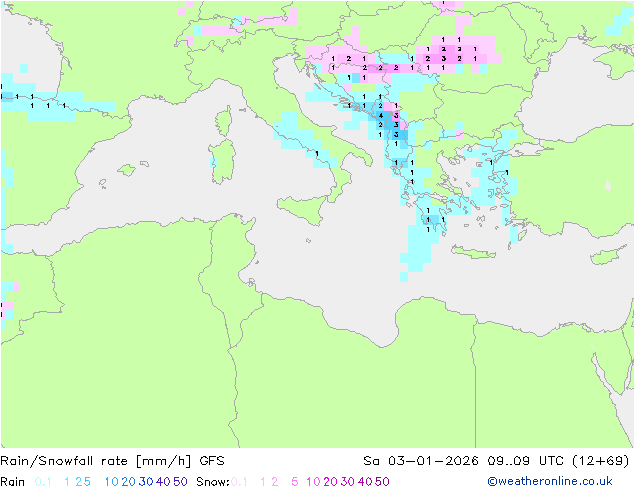Click snow legend value 5
This screenshot has width=634, height=490.
(295, 482)
